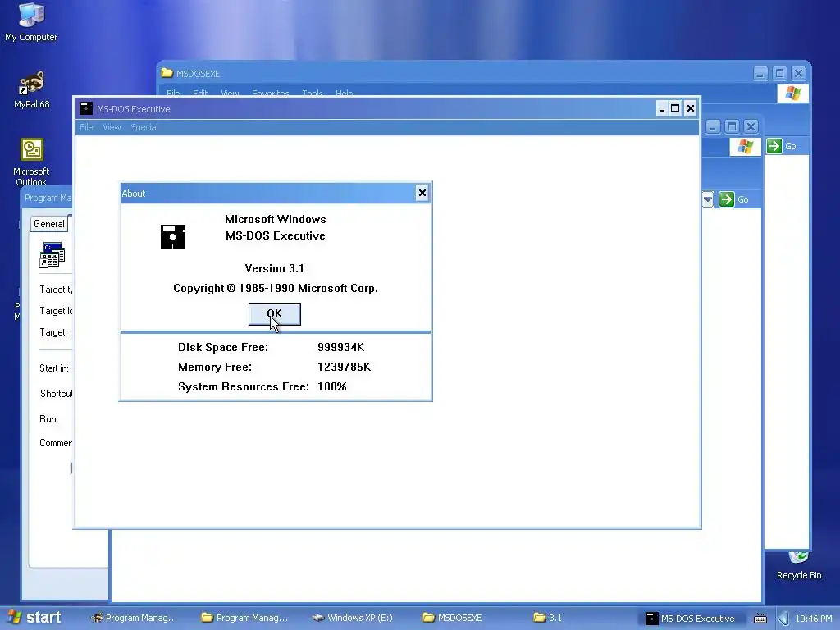Close the MS-DOS Executive window
840x630 pixels.
tap(691, 109)
